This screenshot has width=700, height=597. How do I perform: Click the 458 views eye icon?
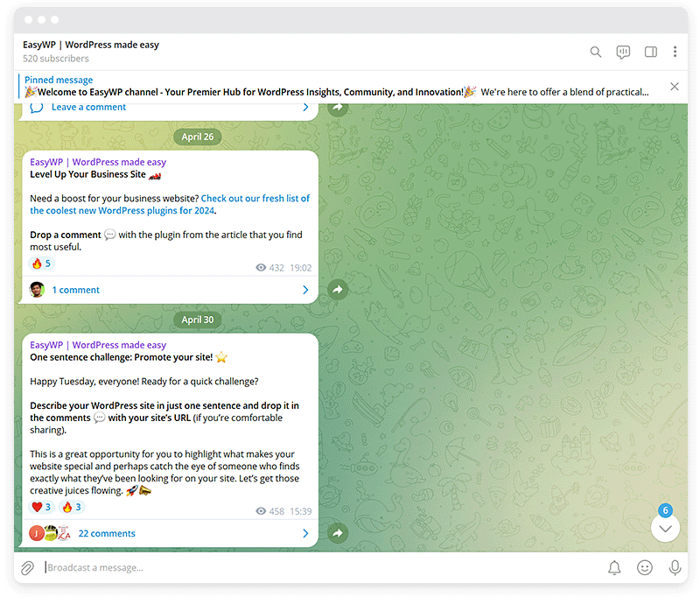pos(261,511)
